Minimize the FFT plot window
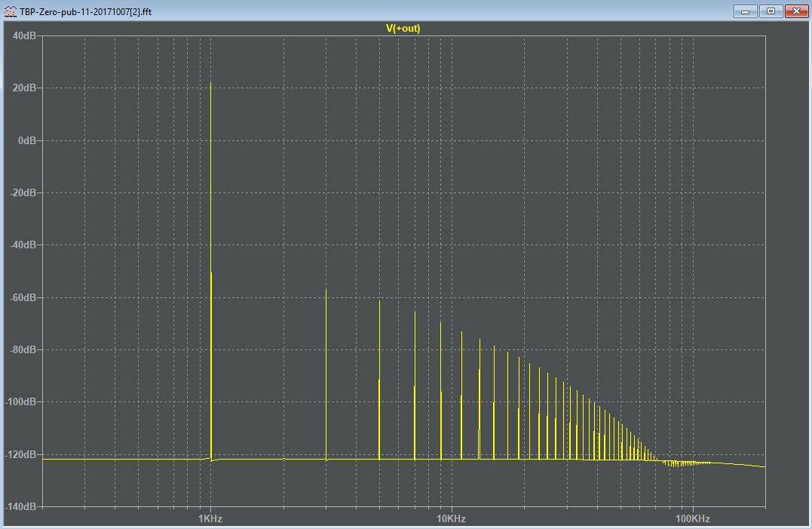The width and height of the screenshot is (812, 529). pos(745,11)
